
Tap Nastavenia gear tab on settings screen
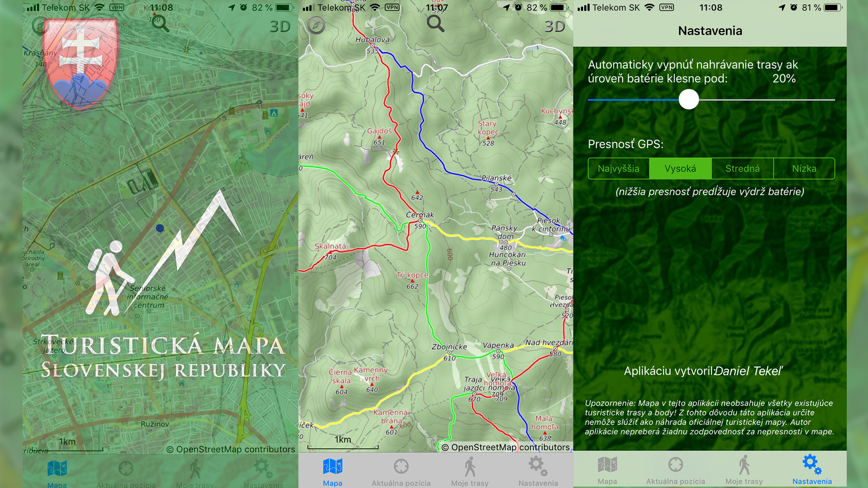pyautogui.click(x=812, y=470)
